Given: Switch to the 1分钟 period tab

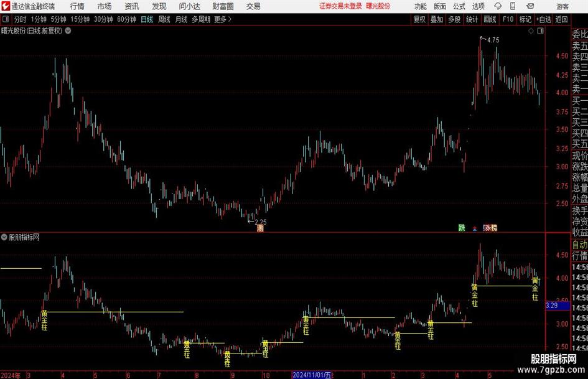Looking at the screenshot, I should coord(39,19).
